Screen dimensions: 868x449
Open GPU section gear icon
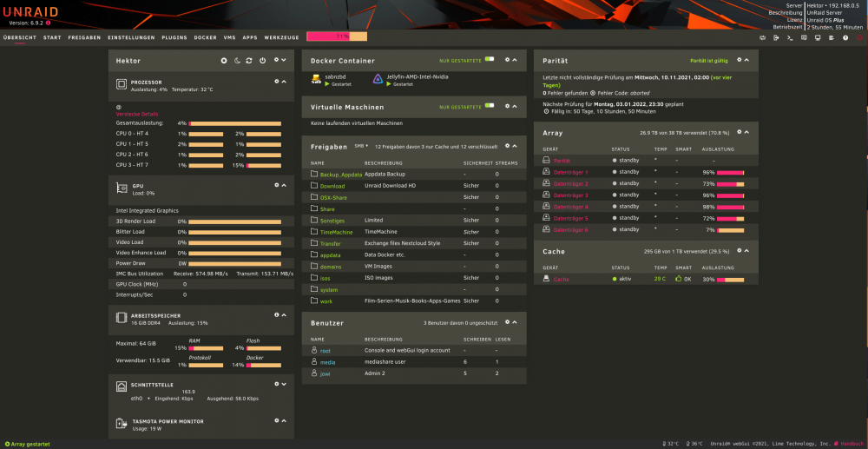pyautogui.click(x=277, y=185)
